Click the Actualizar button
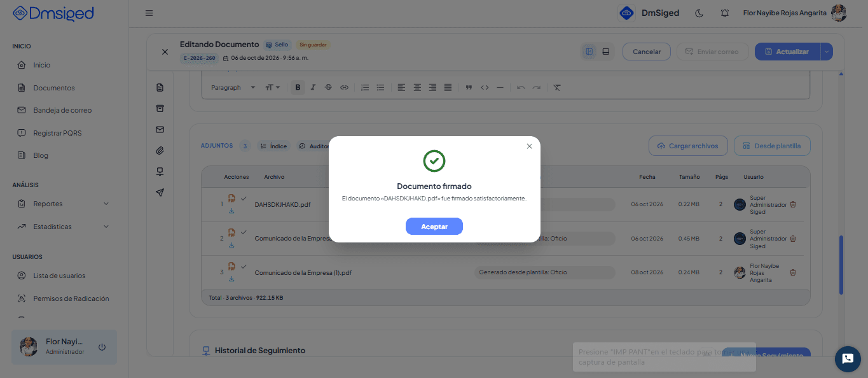868x378 pixels. pos(787,52)
